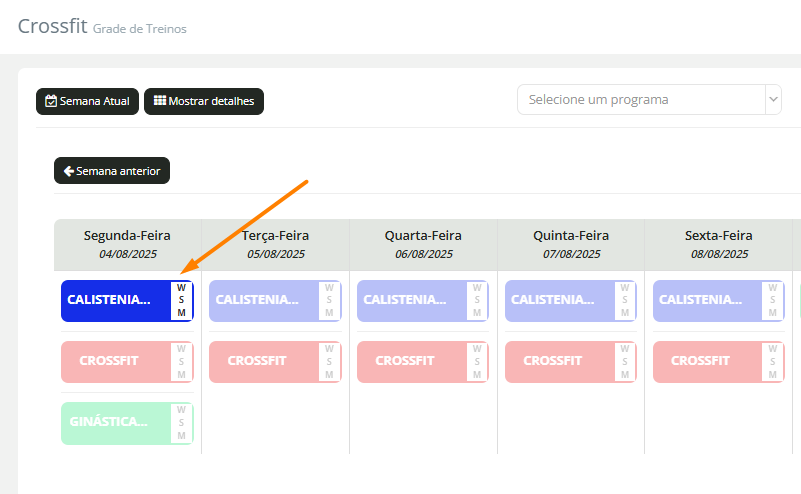Click S on Quinta-Feira CALISTENIA card
Screen dimensions: 801x494
625,300
